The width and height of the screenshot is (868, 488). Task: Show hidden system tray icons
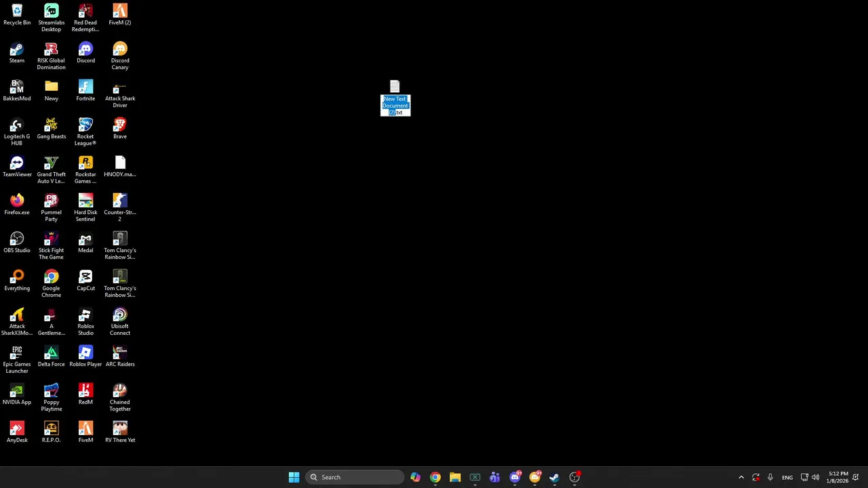741,477
